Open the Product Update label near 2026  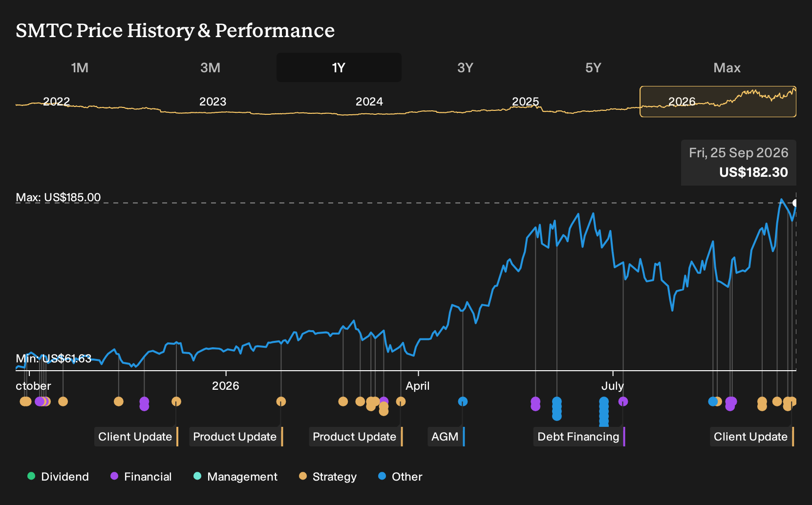coord(236,437)
